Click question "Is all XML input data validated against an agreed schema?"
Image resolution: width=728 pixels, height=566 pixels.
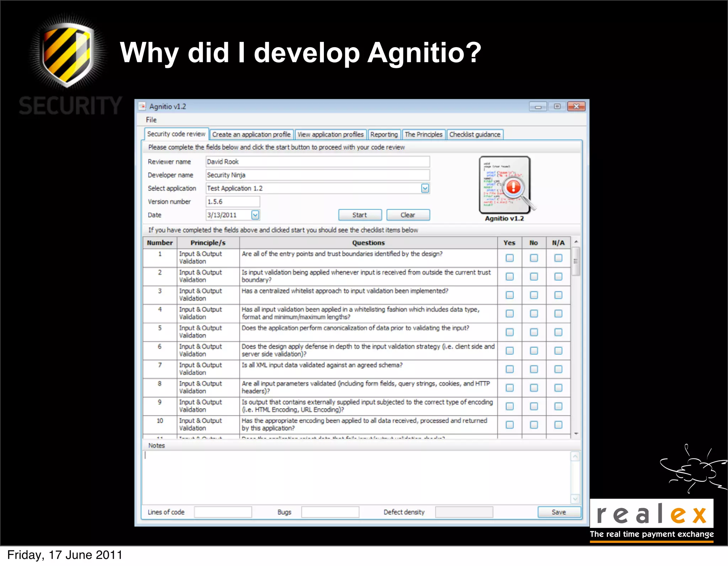[322, 365]
